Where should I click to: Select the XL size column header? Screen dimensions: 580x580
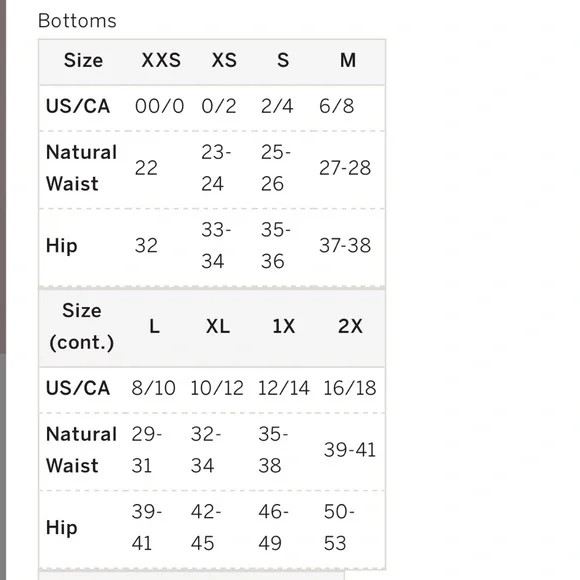(218, 327)
